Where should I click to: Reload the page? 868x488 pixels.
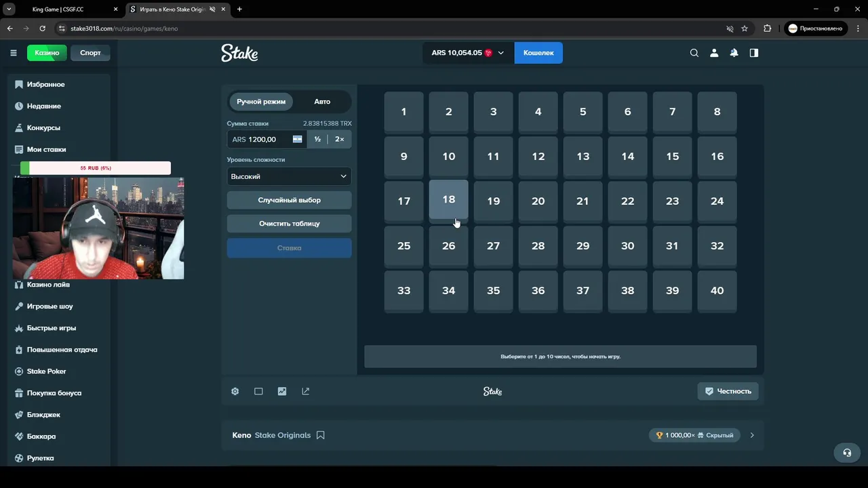tap(42, 28)
